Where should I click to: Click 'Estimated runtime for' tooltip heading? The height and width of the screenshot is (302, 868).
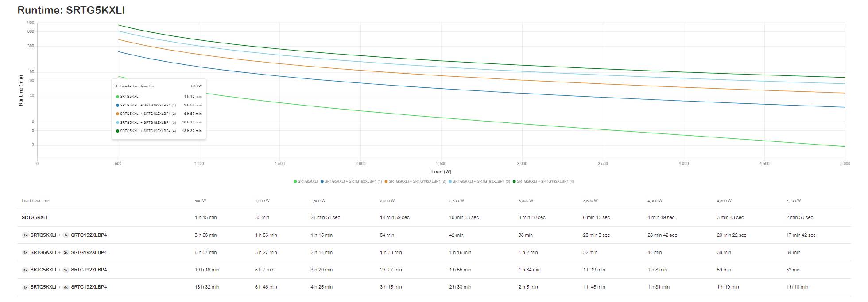click(135, 86)
